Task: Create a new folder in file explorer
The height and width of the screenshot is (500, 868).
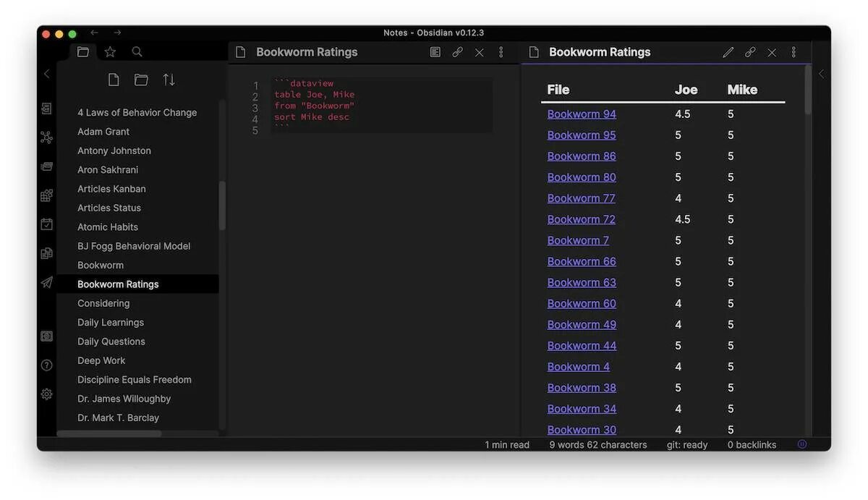Action: point(141,80)
